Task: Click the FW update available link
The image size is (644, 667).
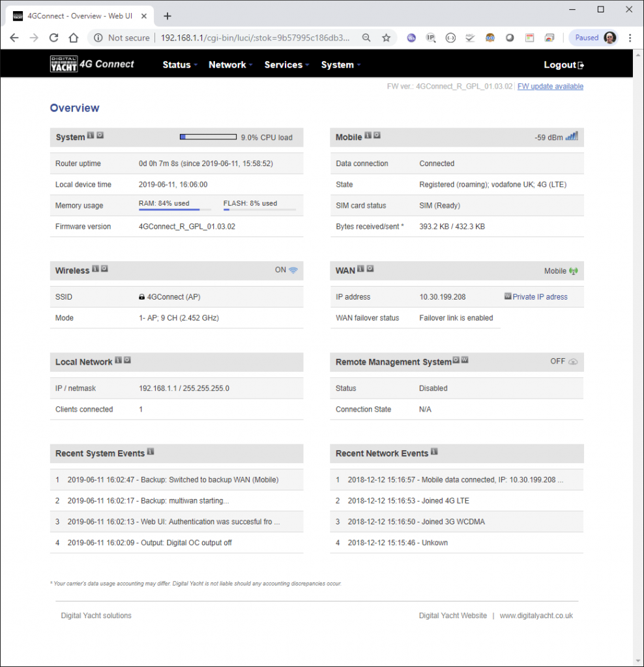Action: [x=549, y=86]
